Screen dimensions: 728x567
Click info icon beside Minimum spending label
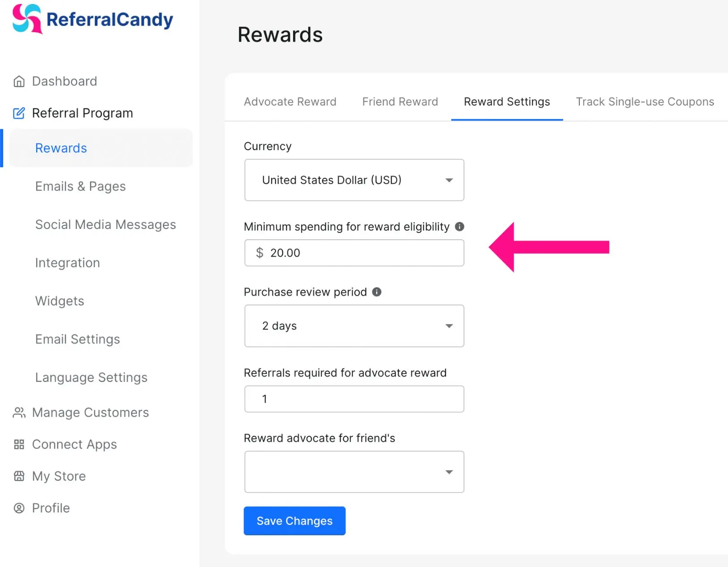click(460, 227)
